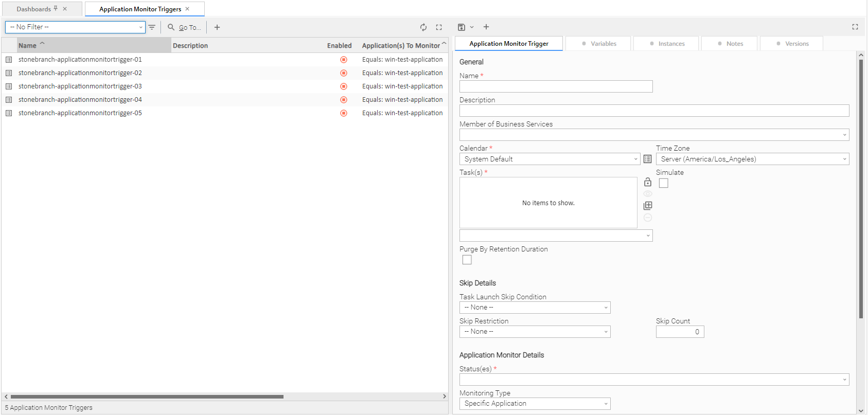Click the lock icon beside Task(s) list
This screenshot has height=415, width=868.
pos(648,182)
